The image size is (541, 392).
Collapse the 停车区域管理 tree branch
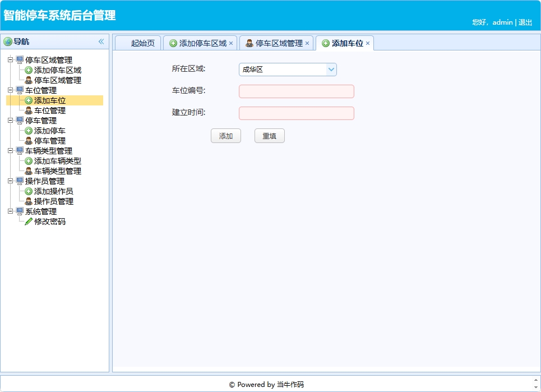pos(10,59)
